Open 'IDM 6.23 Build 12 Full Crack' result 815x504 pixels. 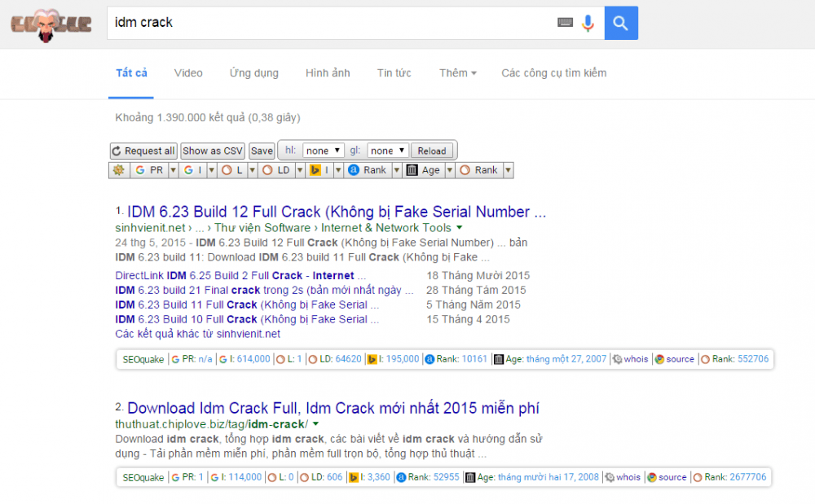pos(337,212)
